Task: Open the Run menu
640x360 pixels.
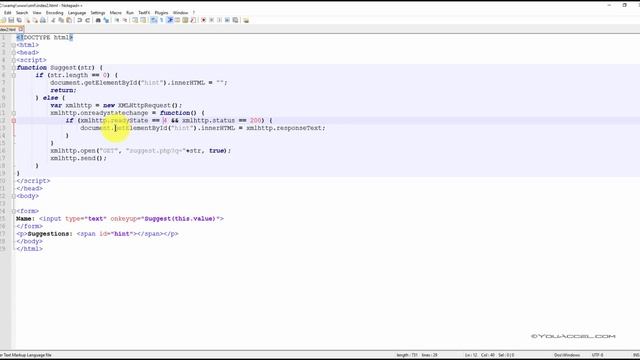Action: point(130,13)
